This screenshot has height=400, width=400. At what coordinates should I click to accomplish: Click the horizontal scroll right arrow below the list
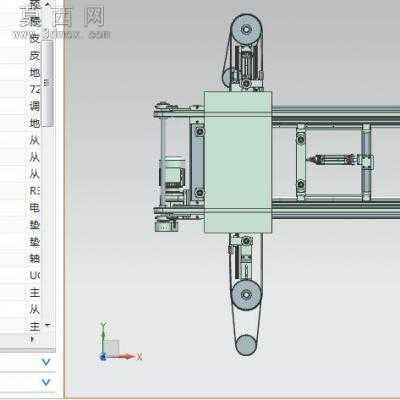[x=32, y=339]
